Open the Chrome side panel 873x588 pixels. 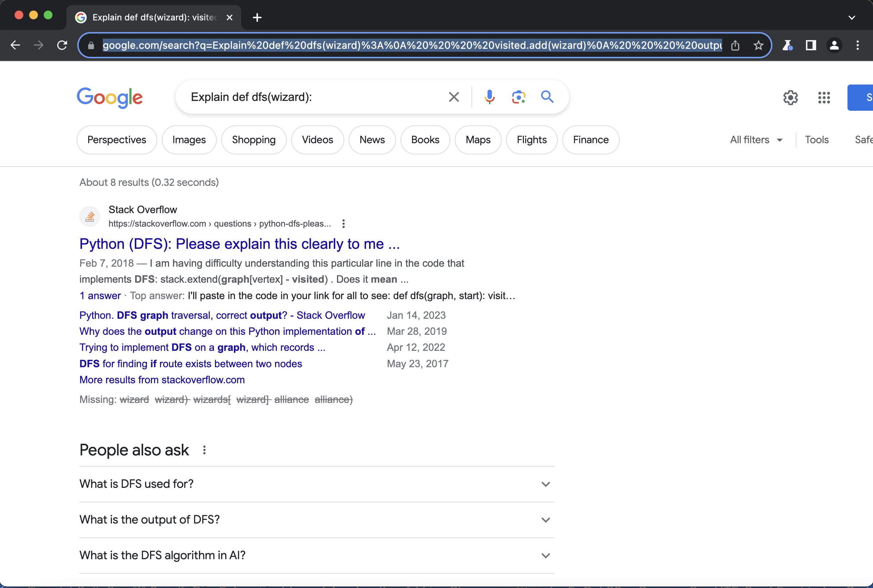[x=811, y=46]
